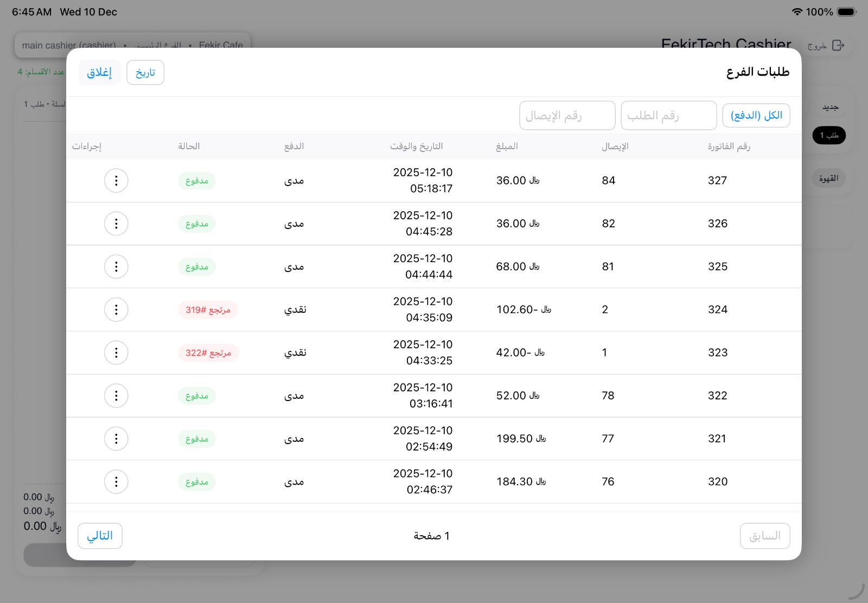Open actions menu for invoice 324
The height and width of the screenshot is (603, 868).
point(116,309)
